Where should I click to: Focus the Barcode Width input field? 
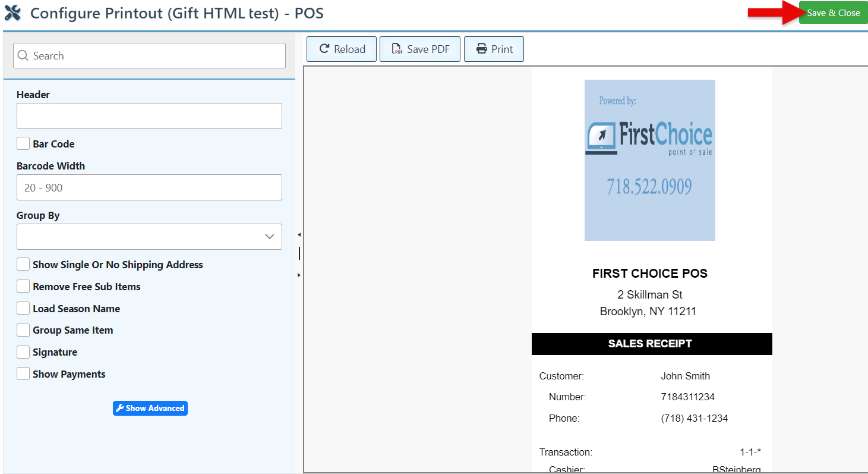pyautogui.click(x=149, y=187)
